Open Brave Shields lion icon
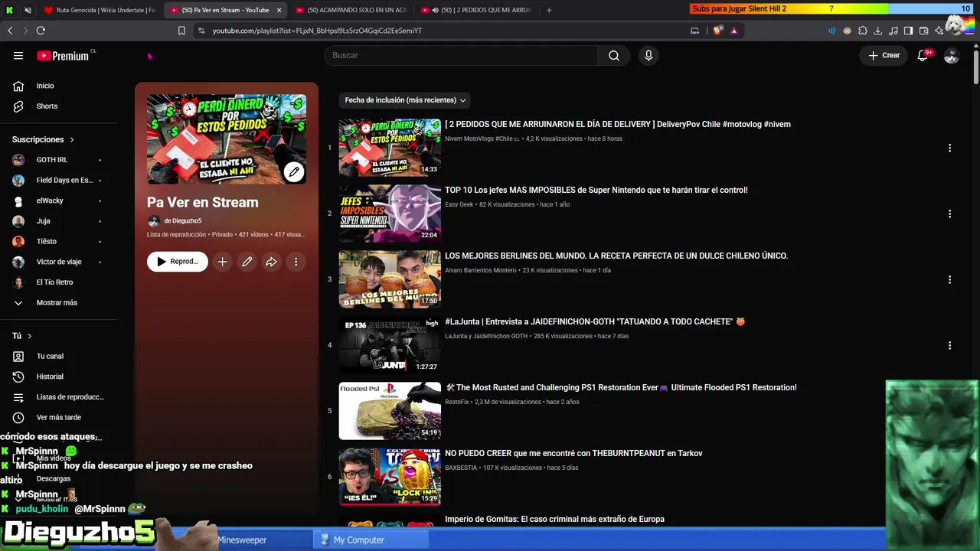This screenshot has height=551, width=980. point(717,31)
